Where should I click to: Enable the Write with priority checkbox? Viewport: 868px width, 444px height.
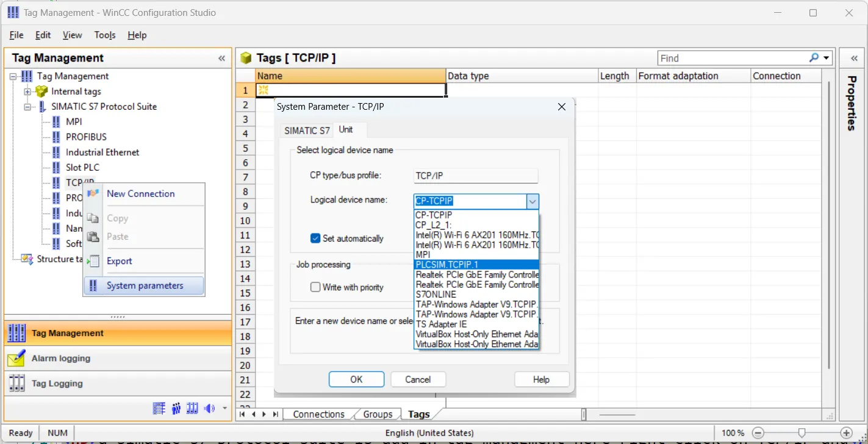coord(315,287)
